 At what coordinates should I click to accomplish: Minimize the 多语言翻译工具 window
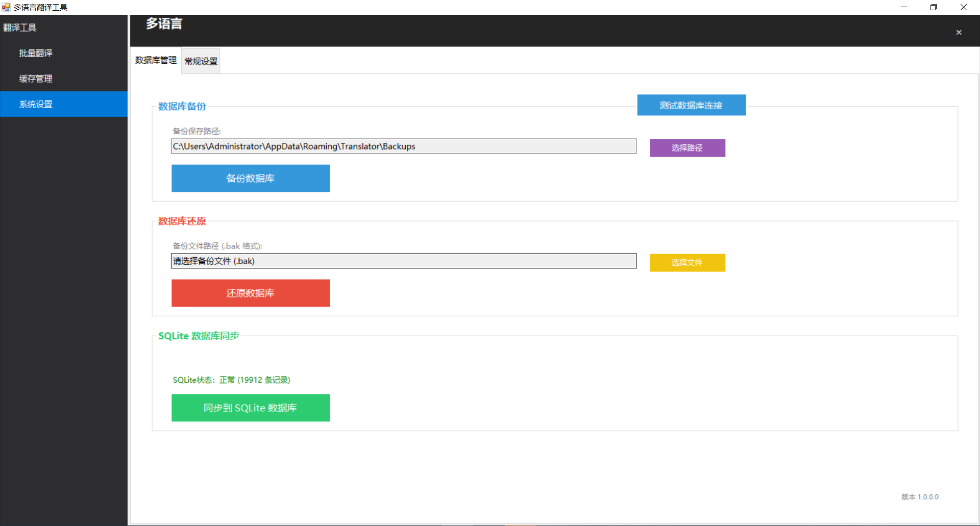[x=904, y=7]
